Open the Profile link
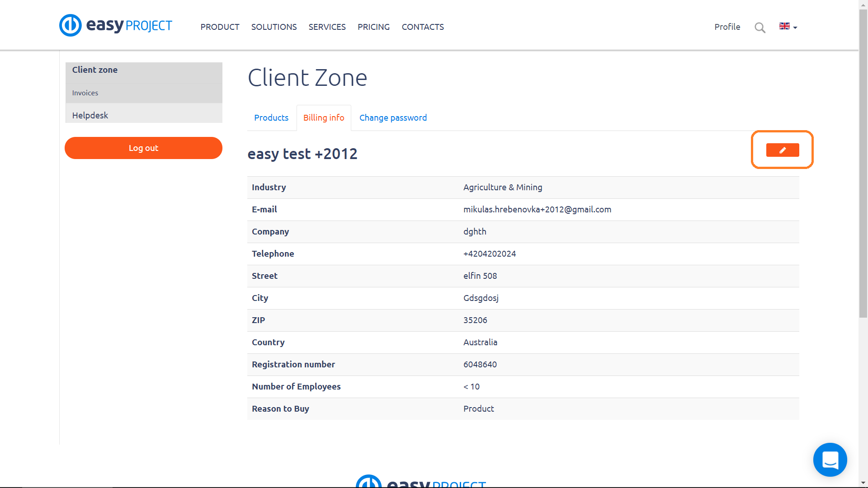Viewport: 868px width, 488px height. 727,27
